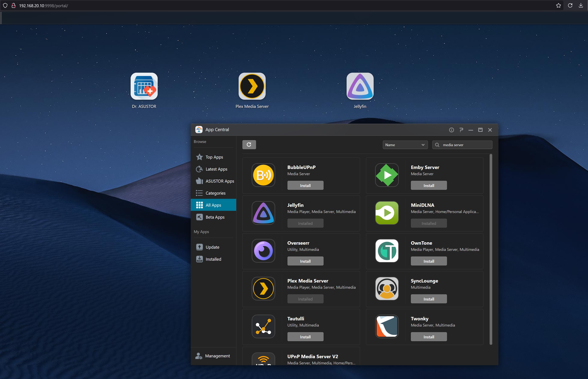Open Management at sidebar bottom
This screenshot has height=379, width=588.
tap(217, 356)
